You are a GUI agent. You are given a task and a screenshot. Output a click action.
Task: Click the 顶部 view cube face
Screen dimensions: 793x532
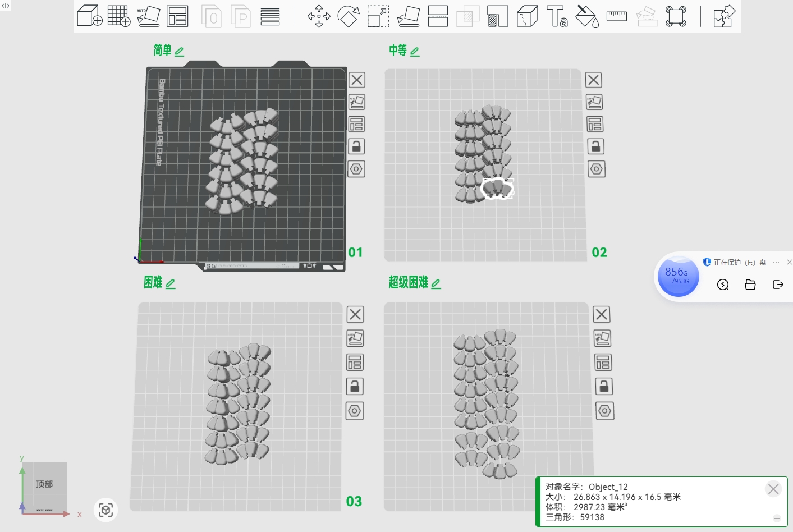[44, 484]
